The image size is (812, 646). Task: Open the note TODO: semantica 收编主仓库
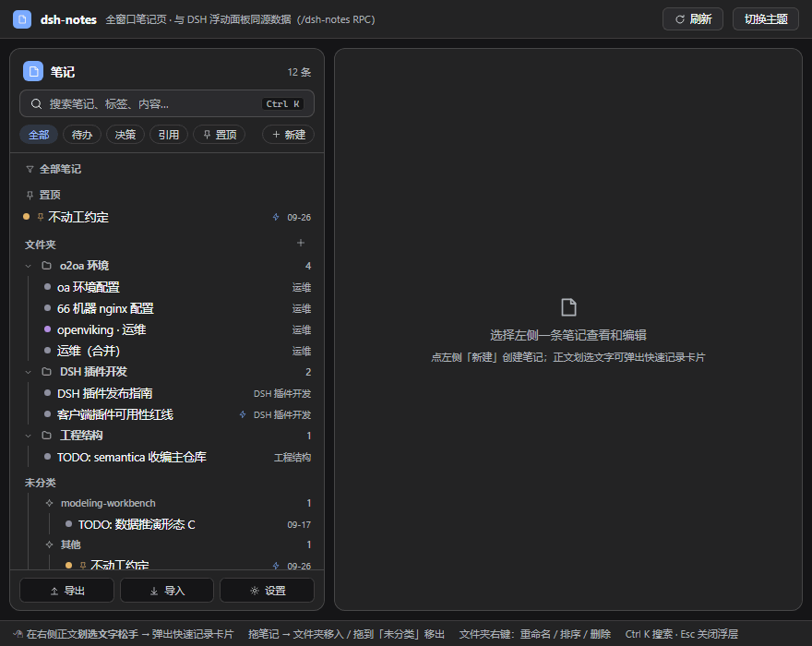pos(176,458)
